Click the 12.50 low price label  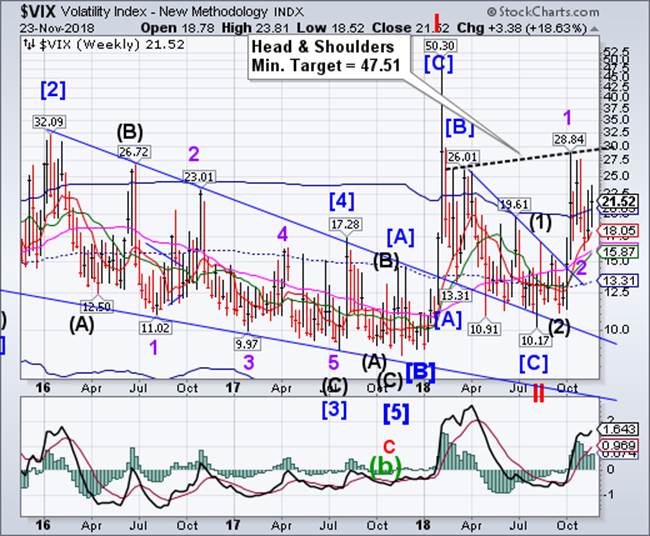97,307
